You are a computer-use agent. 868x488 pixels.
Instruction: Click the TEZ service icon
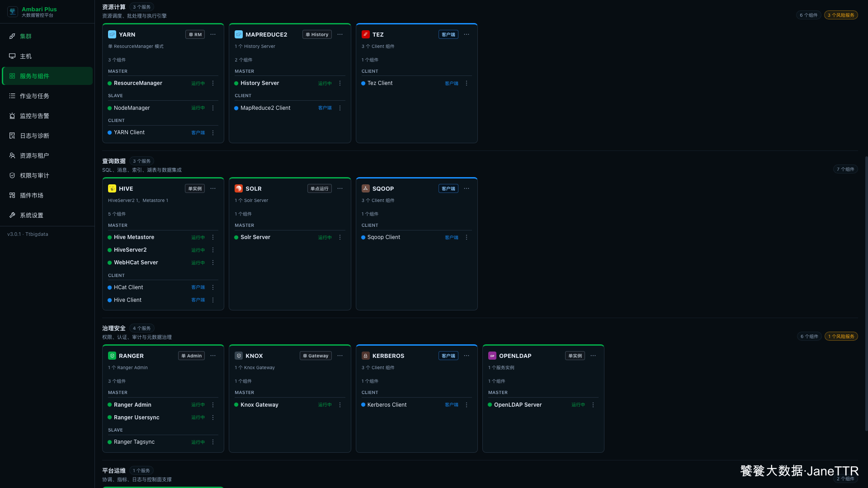pyautogui.click(x=366, y=34)
